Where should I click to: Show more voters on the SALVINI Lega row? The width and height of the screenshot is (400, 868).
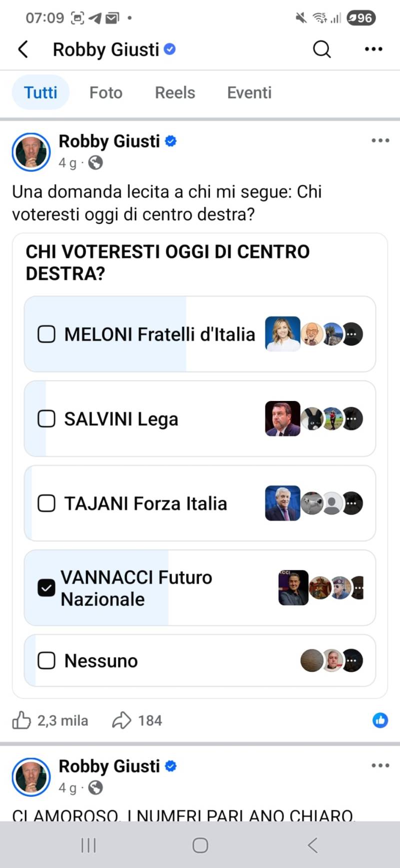point(352,418)
